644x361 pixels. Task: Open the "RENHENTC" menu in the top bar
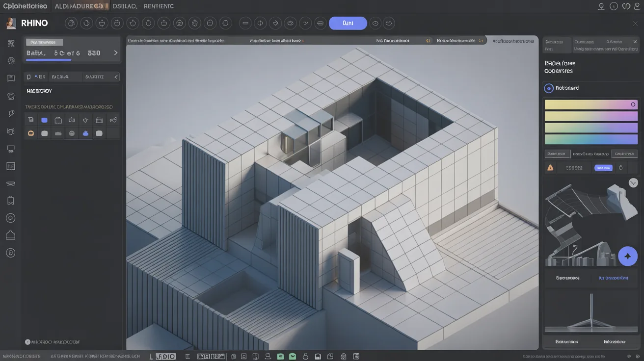coord(159,6)
